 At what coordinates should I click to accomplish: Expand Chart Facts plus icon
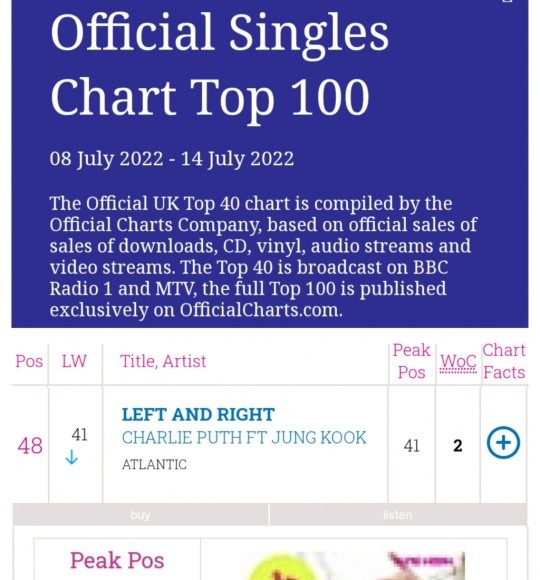pos(503,443)
